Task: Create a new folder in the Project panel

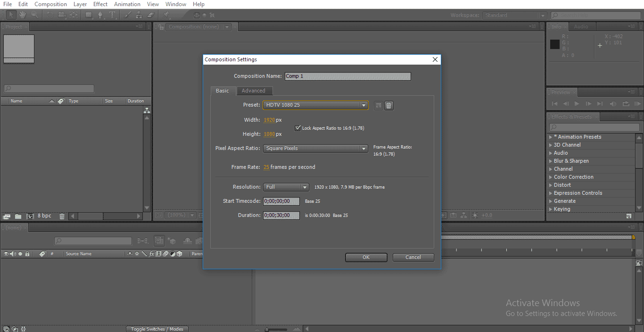Action: click(18, 216)
